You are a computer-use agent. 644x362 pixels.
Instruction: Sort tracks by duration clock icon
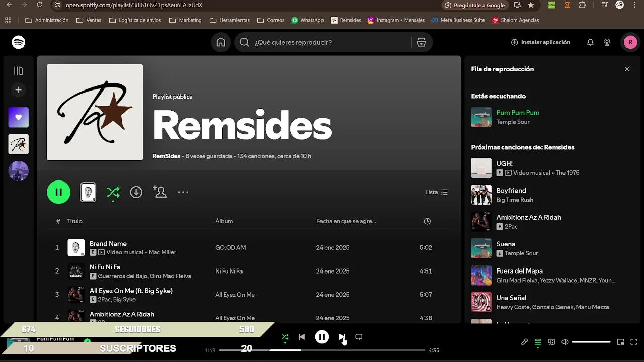427,221
